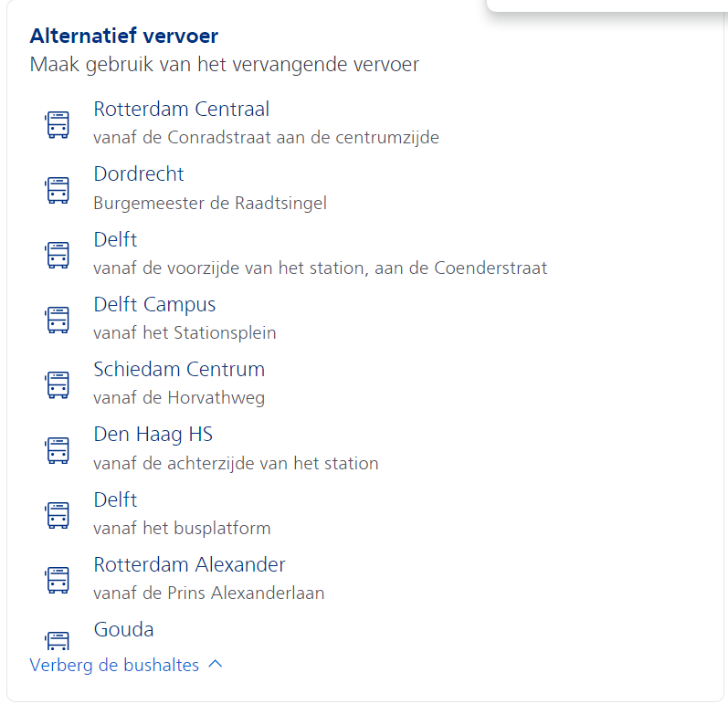Click 'vanaf de Conradstraat aan de centrumzijde' text
The image size is (728, 704).
tap(266, 138)
